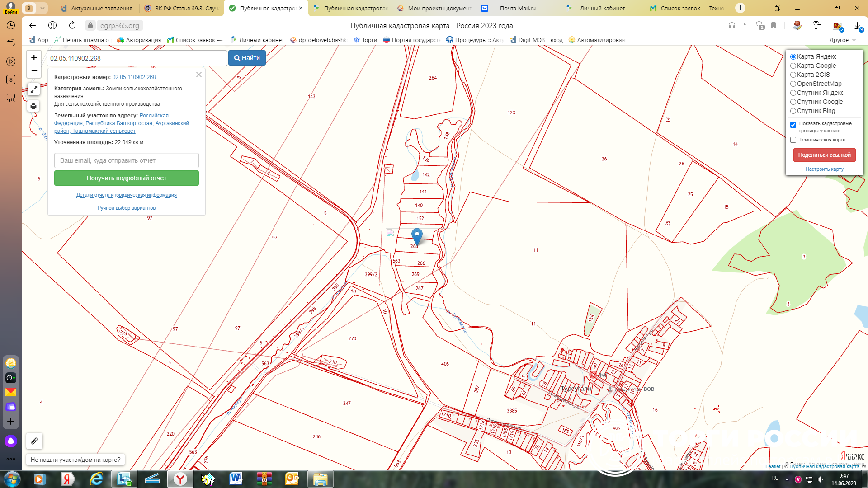Show hidden system tray icons
The image size is (868, 488).
point(787,479)
